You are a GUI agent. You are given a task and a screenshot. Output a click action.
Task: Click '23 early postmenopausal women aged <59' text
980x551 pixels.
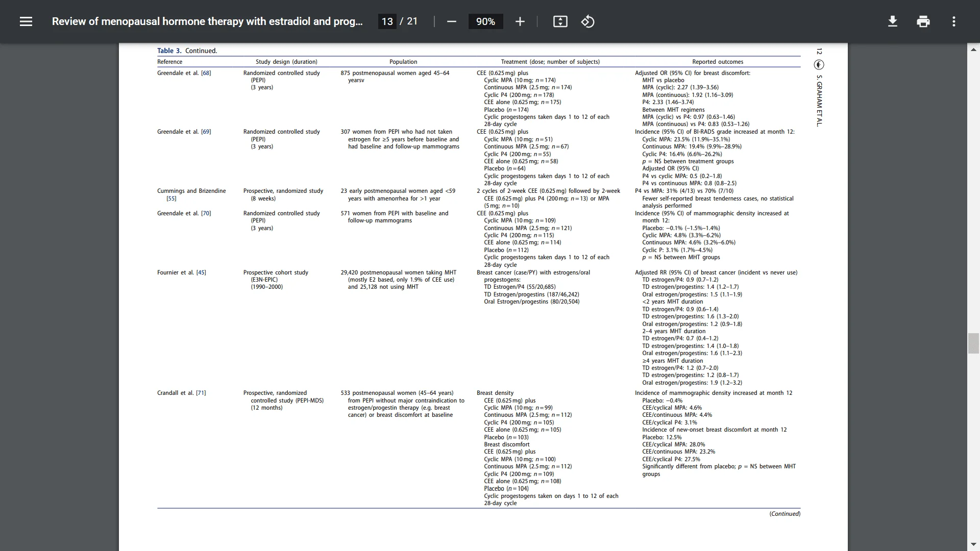398,191
